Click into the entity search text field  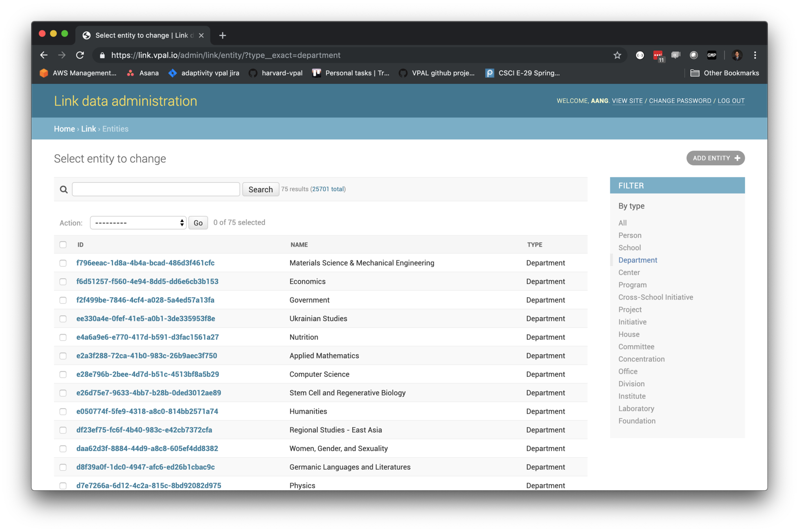pos(156,189)
